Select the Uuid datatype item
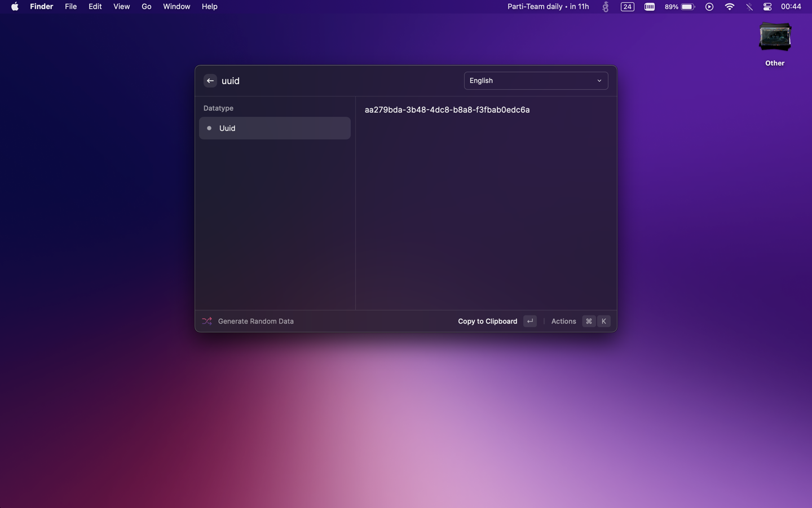Image resolution: width=812 pixels, height=508 pixels. [x=275, y=128]
